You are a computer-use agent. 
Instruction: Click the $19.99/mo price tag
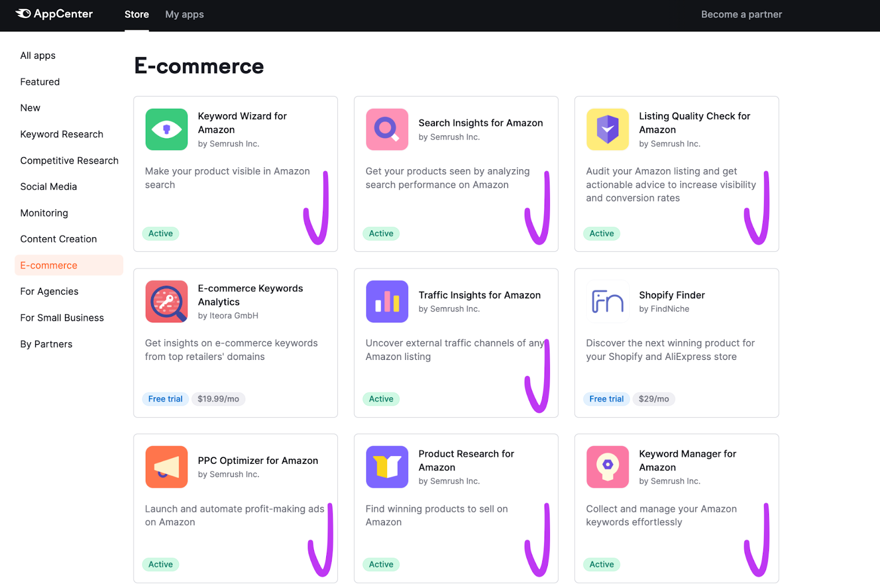[218, 399]
